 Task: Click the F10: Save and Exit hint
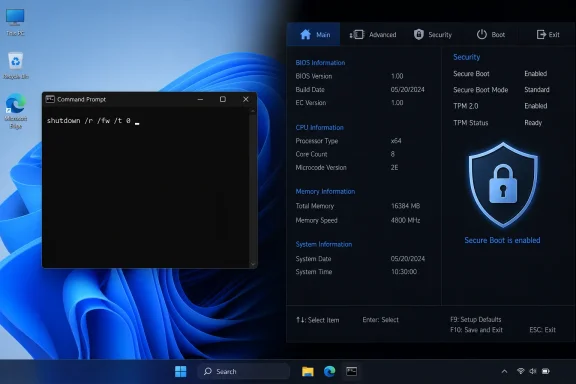pyautogui.click(x=476, y=330)
